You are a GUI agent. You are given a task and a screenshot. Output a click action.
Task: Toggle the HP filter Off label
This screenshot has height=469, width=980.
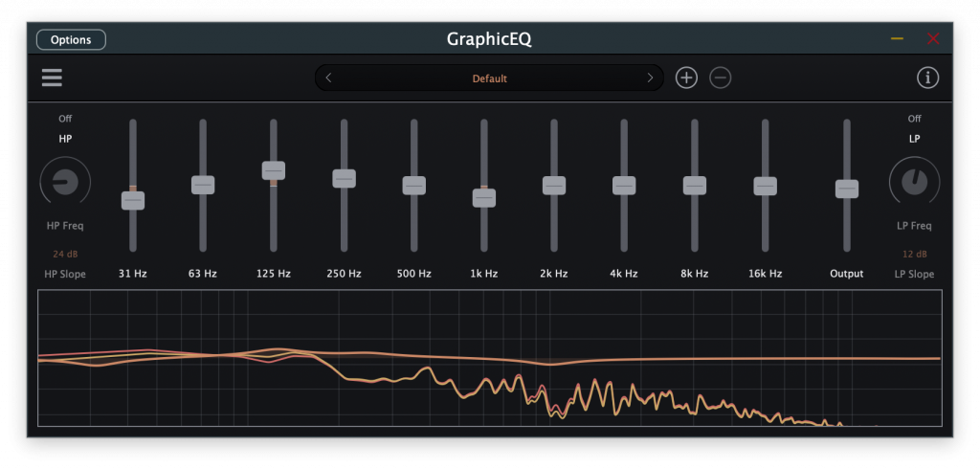[65, 119]
